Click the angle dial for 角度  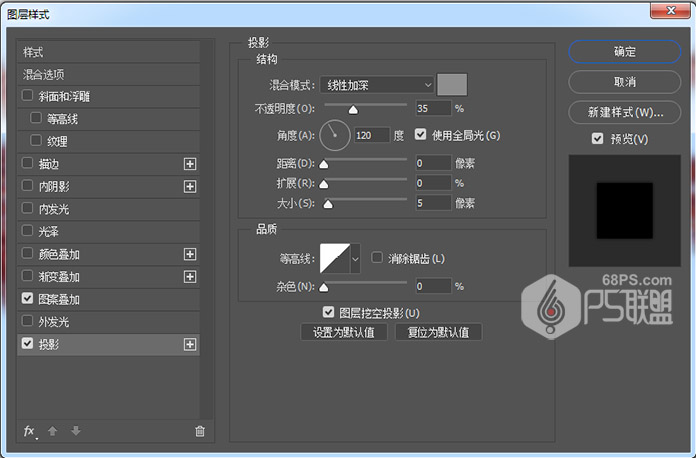[x=335, y=135]
